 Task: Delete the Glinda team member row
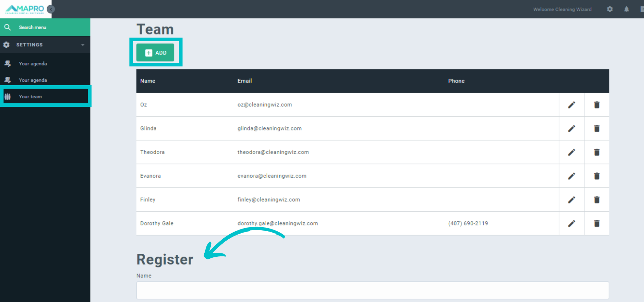tap(596, 129)
